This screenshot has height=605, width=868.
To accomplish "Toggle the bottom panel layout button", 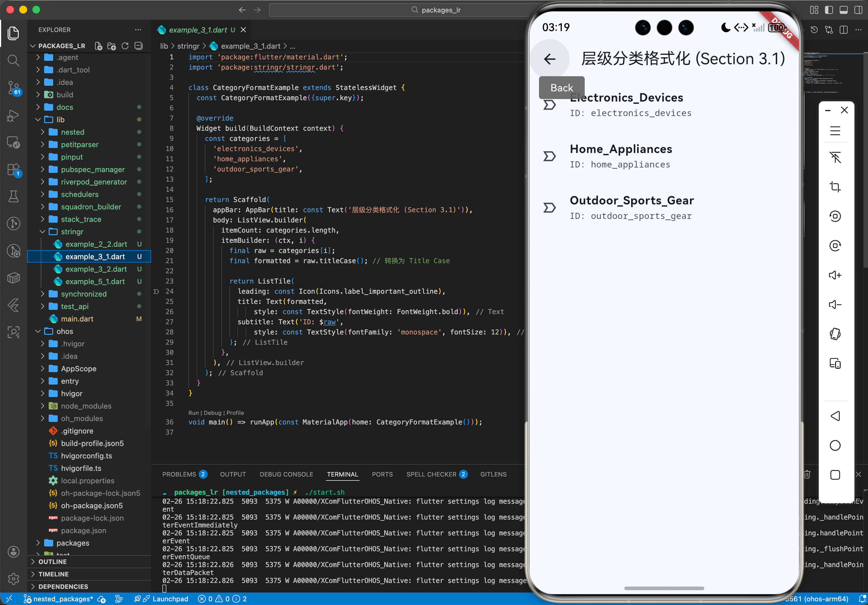I will point(843,10).
